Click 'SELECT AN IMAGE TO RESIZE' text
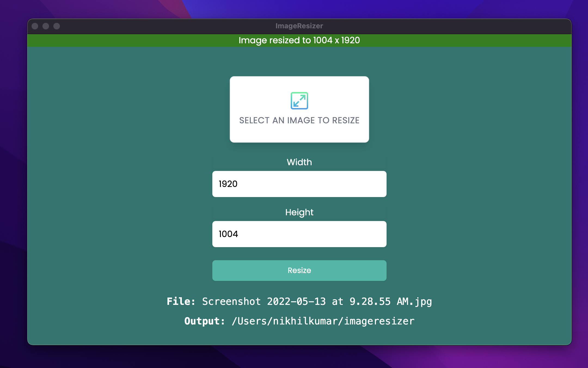 299,120
